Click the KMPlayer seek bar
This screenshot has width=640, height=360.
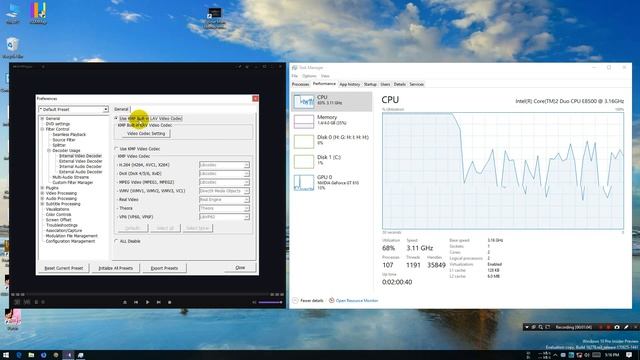[147, 294]
